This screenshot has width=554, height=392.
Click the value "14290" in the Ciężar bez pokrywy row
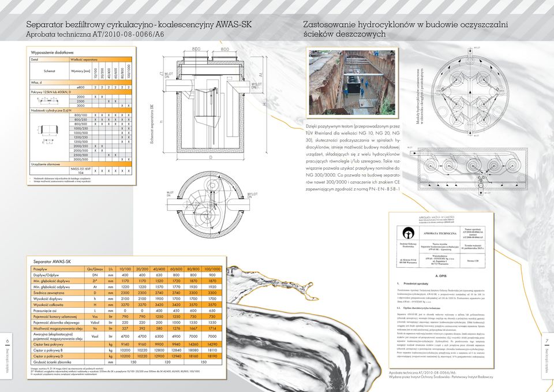pos(212,344)
